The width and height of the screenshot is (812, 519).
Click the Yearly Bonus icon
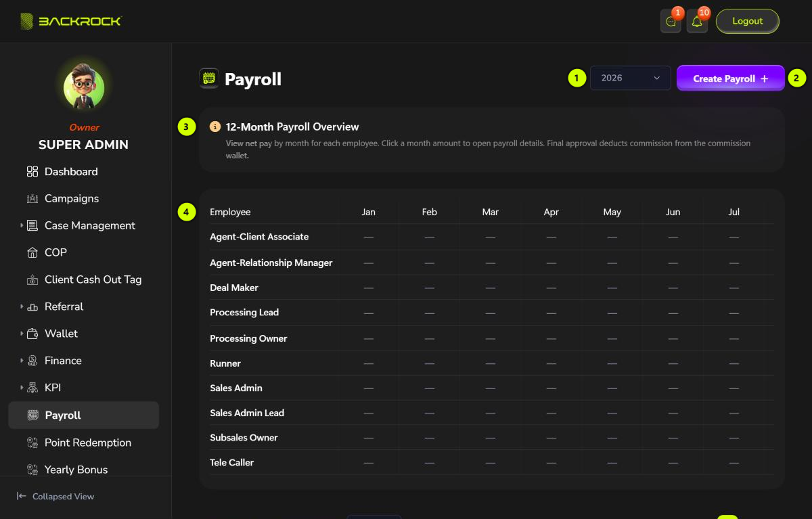click(32, 470)
